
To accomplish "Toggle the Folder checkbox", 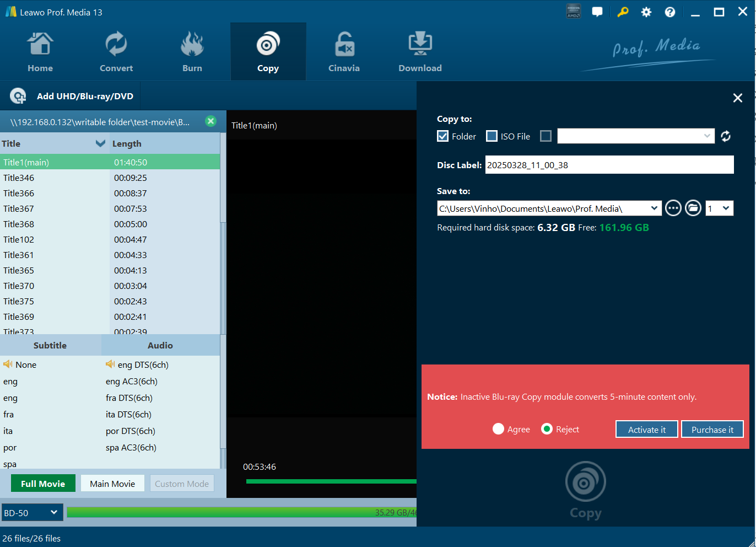I will [x=442, y=136].
